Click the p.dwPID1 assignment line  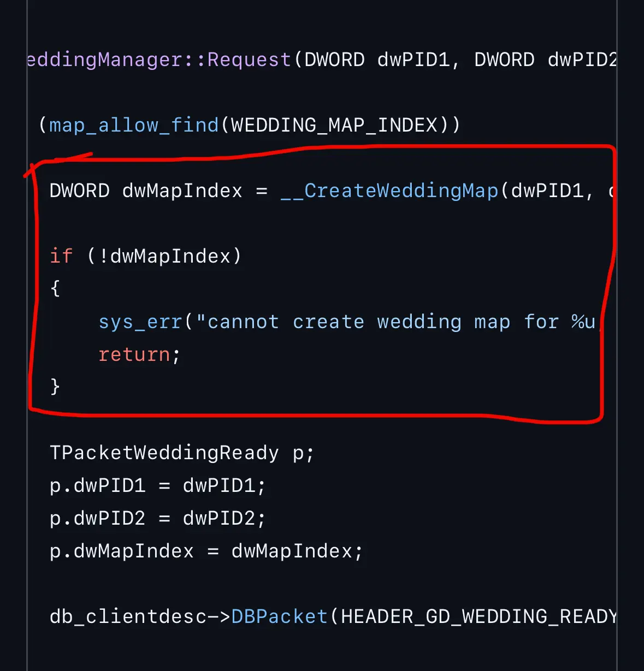coord(157,485)
